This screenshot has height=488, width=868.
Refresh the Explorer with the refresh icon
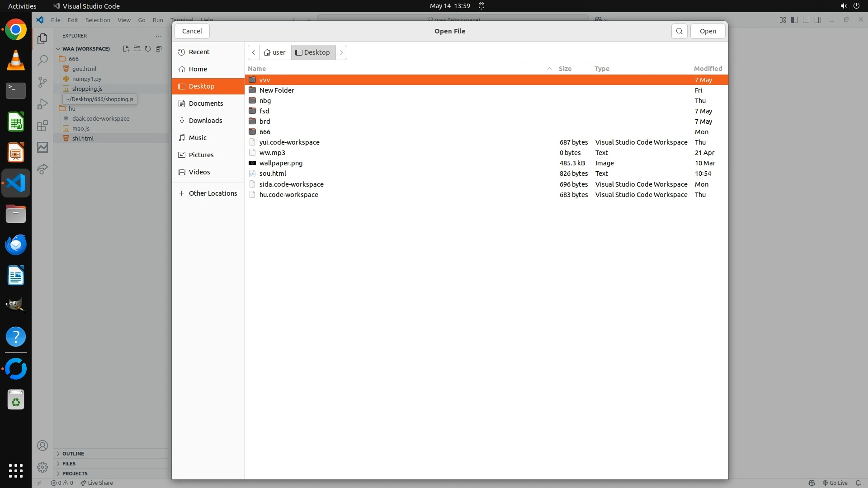click(148, 49)
